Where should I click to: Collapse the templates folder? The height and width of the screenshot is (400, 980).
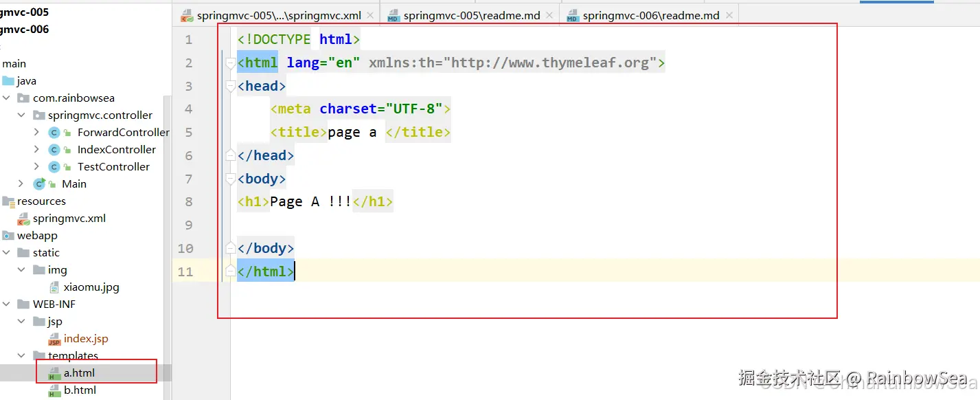pos(21,355)
